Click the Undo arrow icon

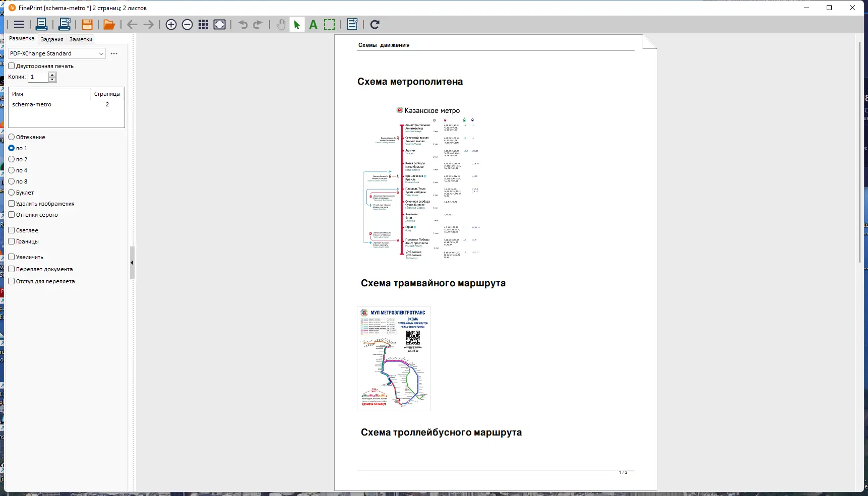[243, 25]
